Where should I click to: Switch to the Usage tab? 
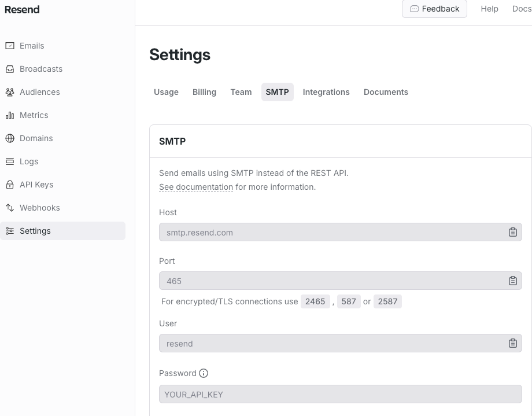166,92
